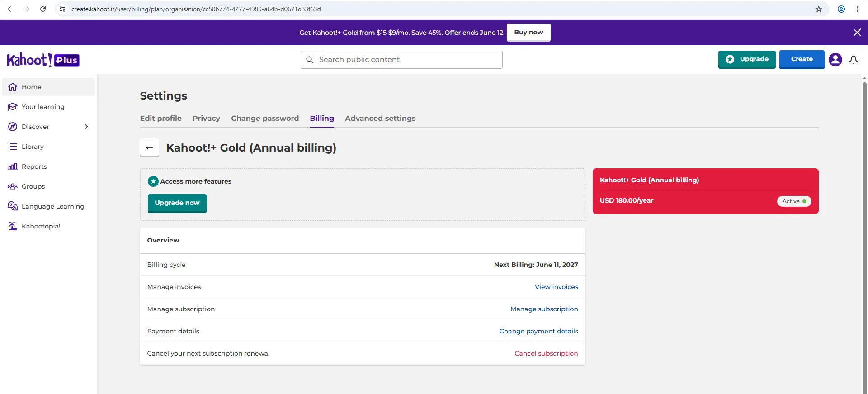Click the Search public content field
This screenshot has height=394, width=868.
tap(401, 60)
